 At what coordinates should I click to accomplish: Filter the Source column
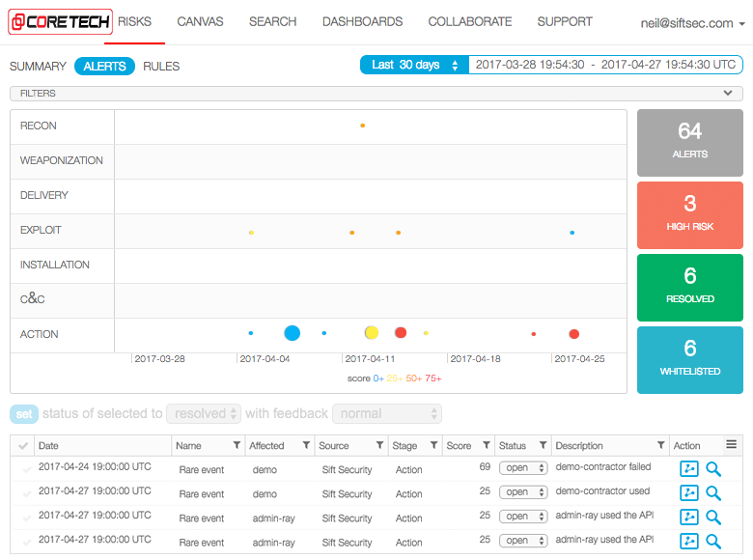tap(379, 445)
